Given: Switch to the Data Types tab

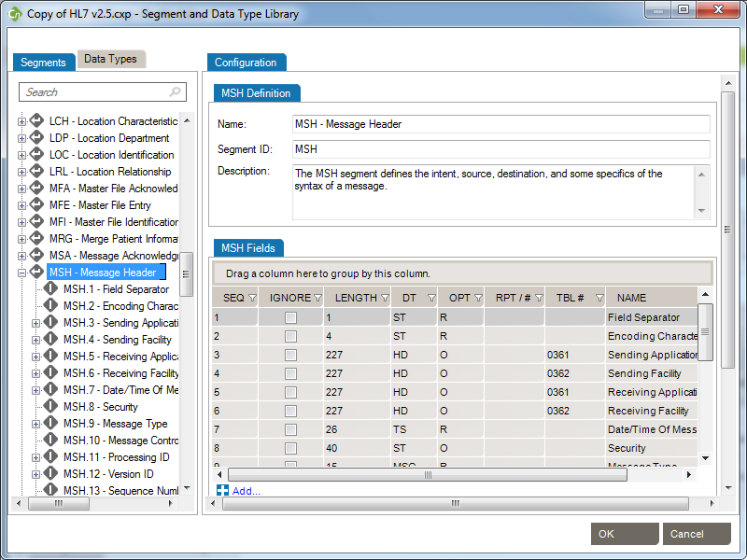Looking at the screenshot, I should coord(110,59).
